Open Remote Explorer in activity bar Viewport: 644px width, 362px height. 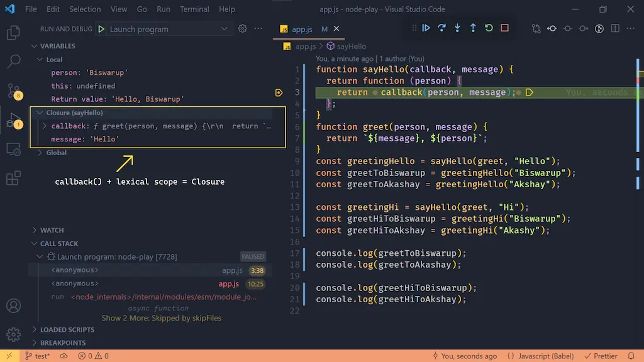(x=14, y=150)
